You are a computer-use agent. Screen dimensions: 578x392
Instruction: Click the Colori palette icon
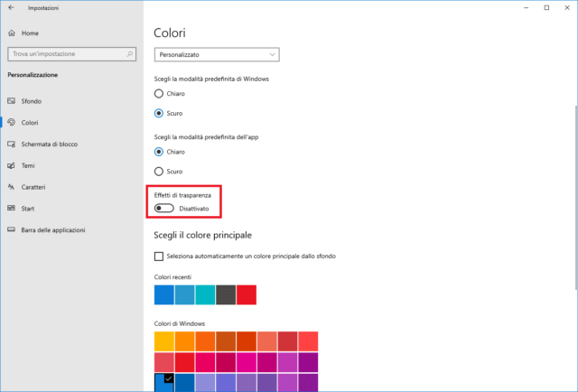point(11,123)
